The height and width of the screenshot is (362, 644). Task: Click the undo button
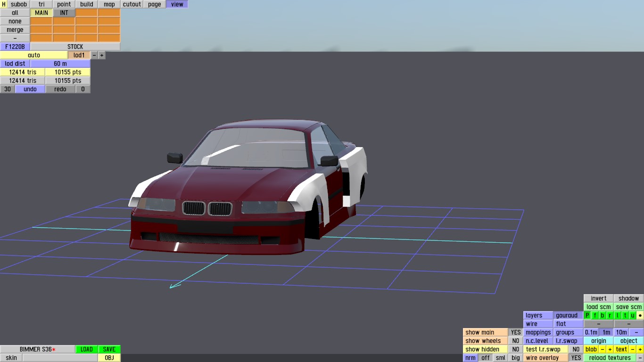pos(30,89)
